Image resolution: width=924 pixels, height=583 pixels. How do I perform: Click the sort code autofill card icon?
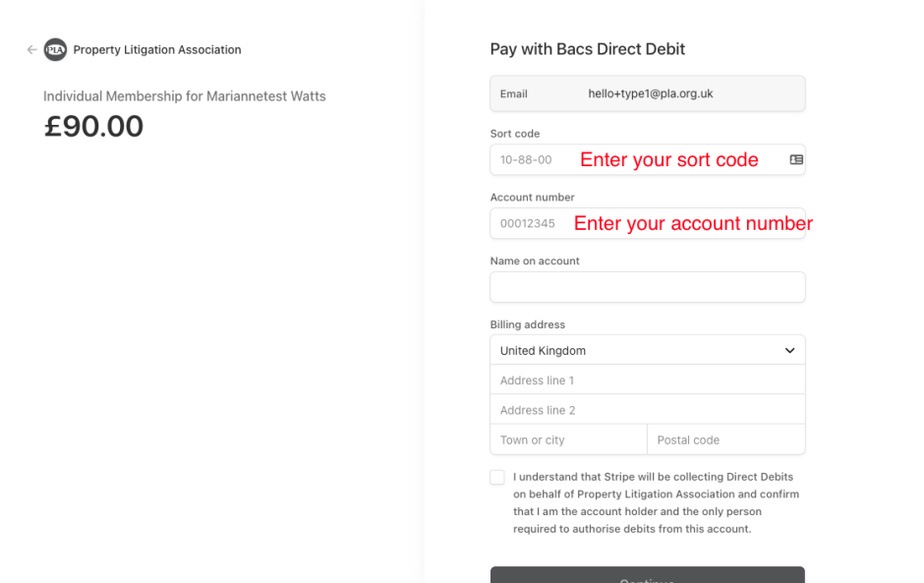(x=796, y=159)
